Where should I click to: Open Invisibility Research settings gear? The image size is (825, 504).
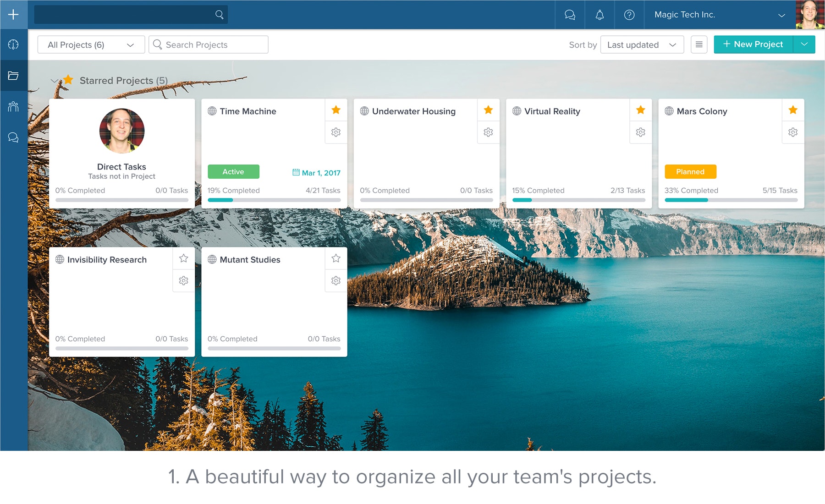(184, 281)
